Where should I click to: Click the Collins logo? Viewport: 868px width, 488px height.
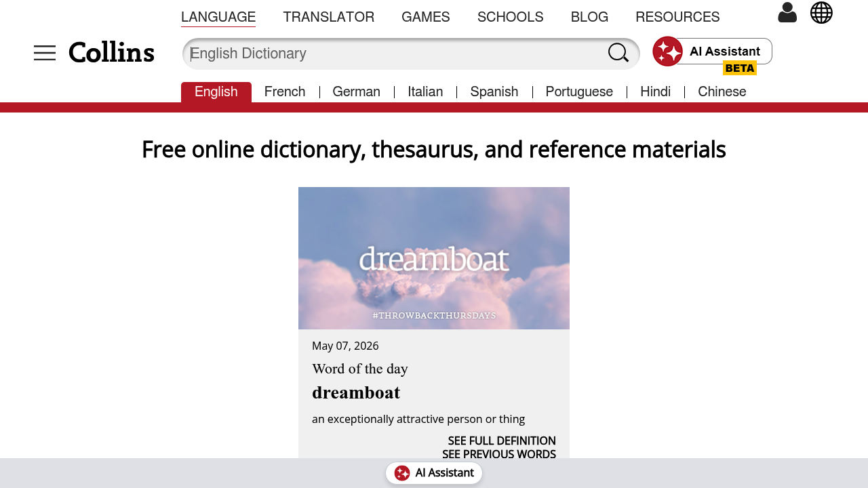112,53
